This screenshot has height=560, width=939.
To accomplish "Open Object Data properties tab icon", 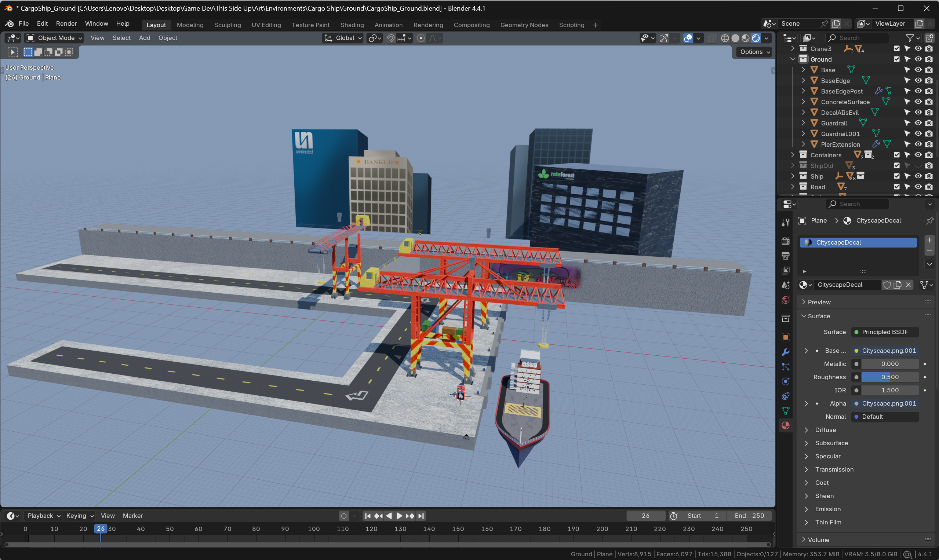I will (785, 411).
